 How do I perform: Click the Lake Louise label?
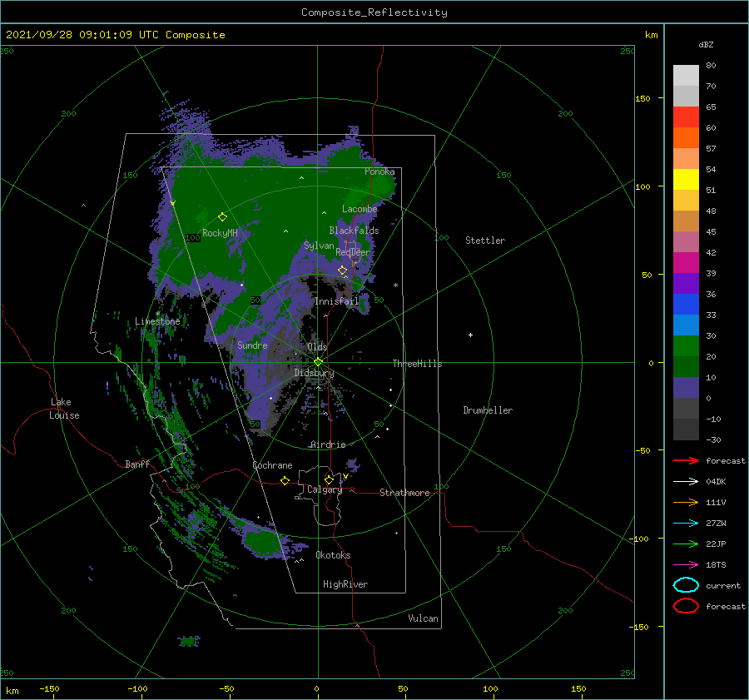pyautogui.click(x=64, y=409)
